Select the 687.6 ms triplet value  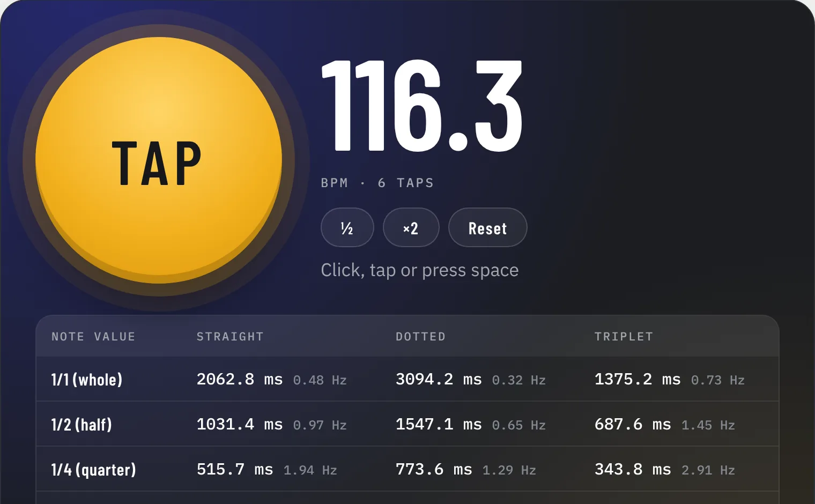pos(633,424)
